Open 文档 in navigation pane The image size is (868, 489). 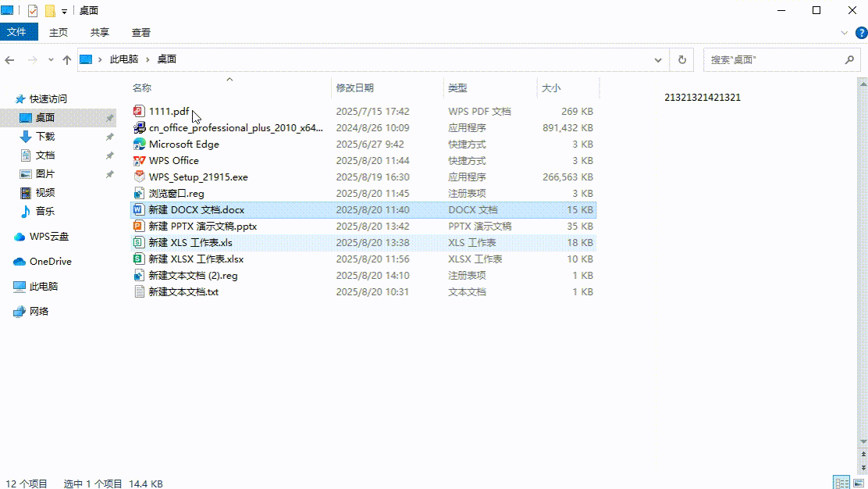click(x=44, y=155)
